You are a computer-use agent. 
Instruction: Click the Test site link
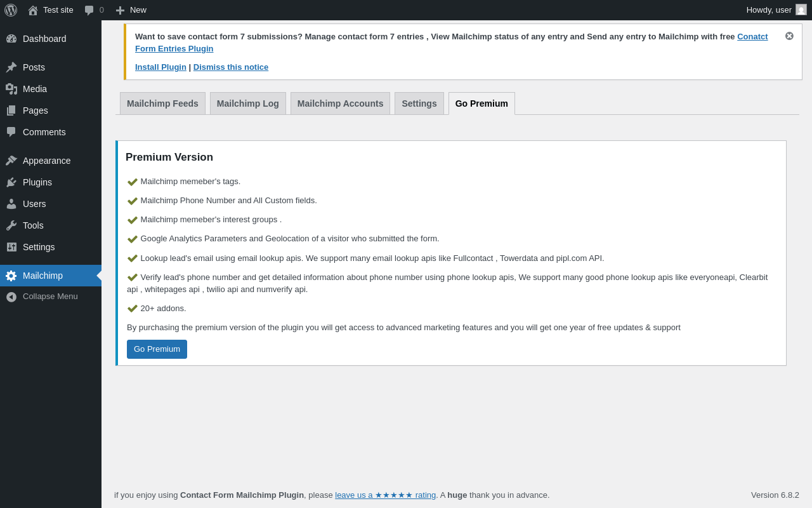pos(51,10)
